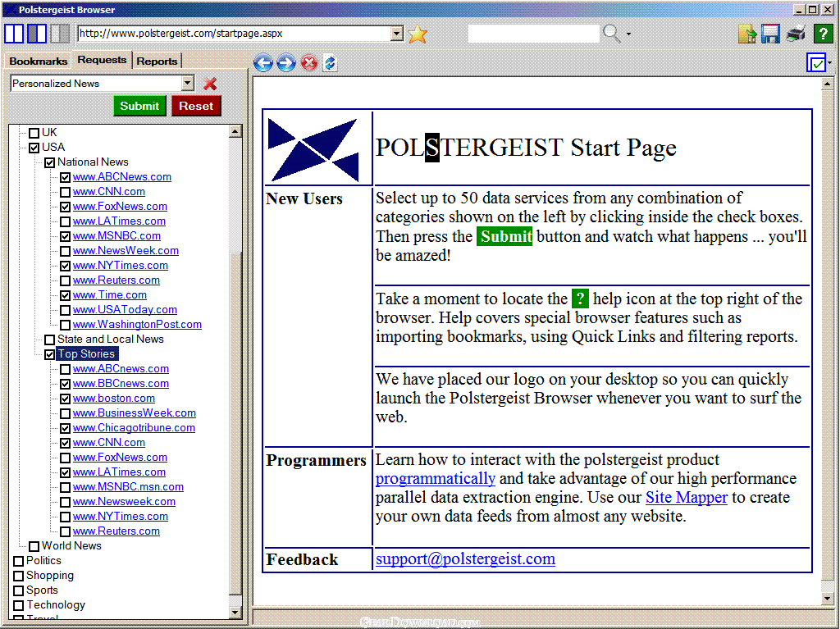Select the gray panel layout icon

click(60, 34)
